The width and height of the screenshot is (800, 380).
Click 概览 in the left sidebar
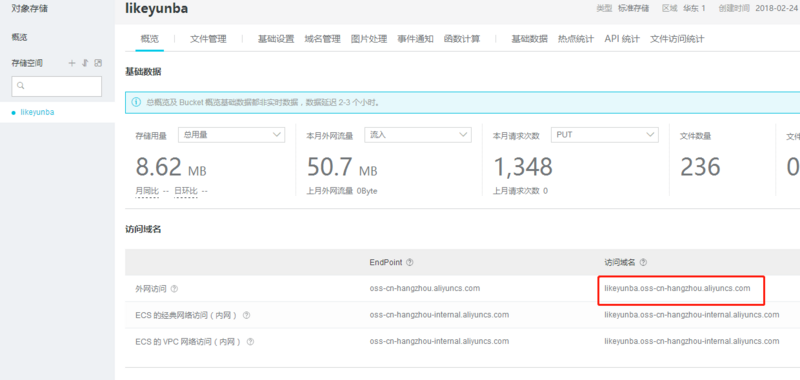tap(19, 37)
